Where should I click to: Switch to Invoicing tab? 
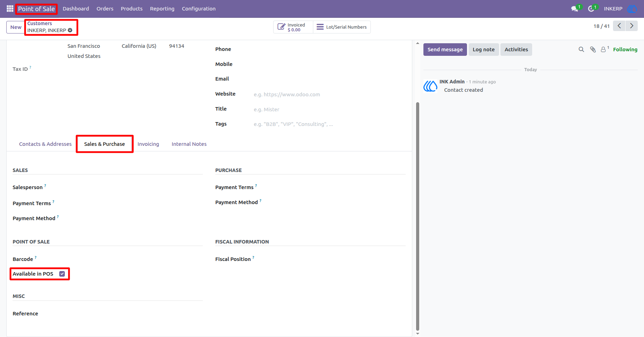(148, 144)
